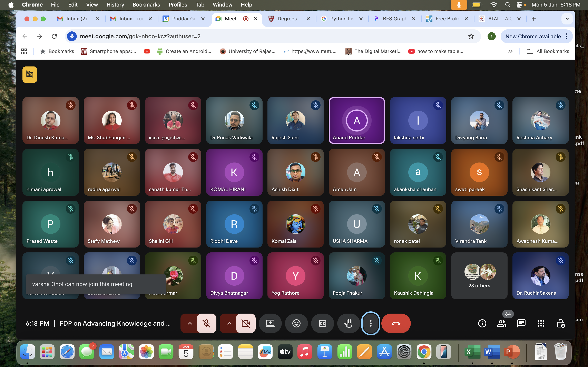Viewport: 588px width, 367px height.
Task: Open the people panel icon
Action: point(502,323)
